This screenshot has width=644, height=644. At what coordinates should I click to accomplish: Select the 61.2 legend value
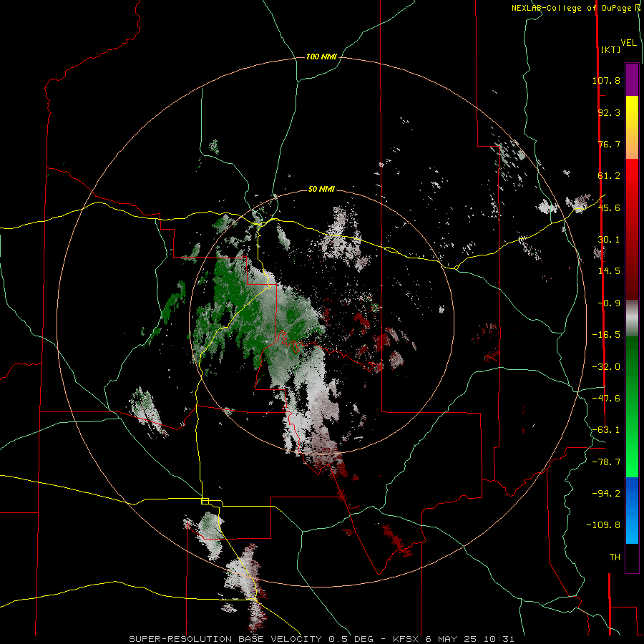coord(609,176)
